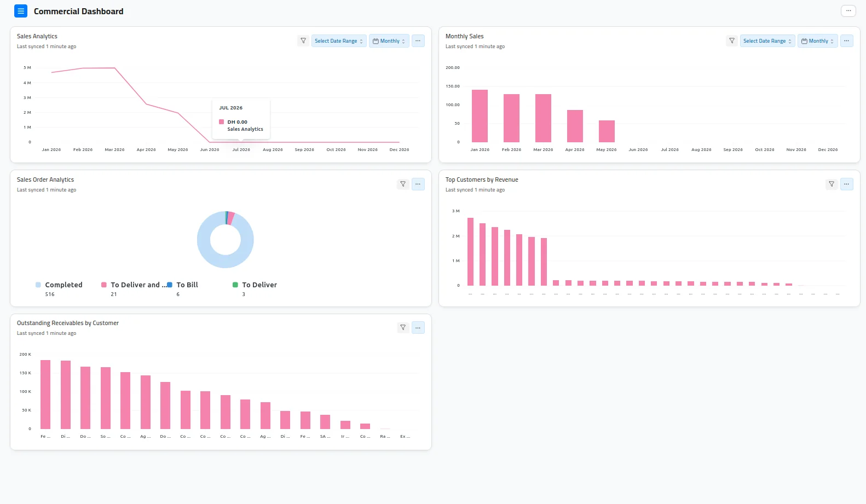Click the Monthly Sales card title

point(465,37)
